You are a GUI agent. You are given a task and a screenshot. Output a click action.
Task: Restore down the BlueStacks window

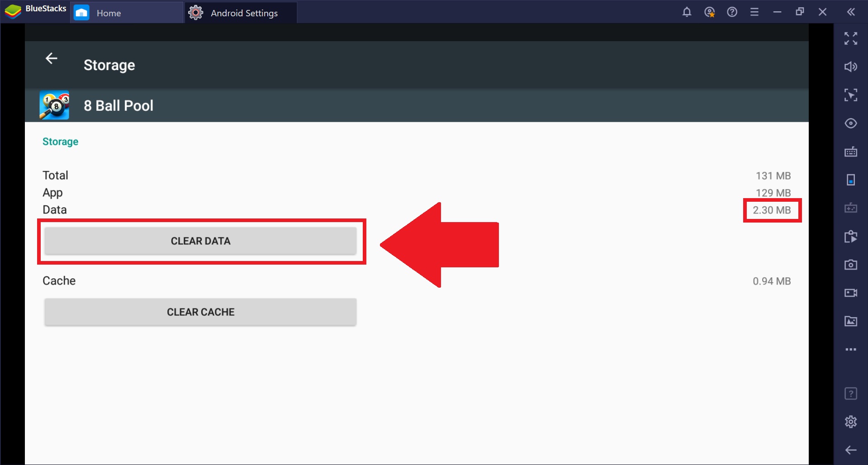(800, 12)
